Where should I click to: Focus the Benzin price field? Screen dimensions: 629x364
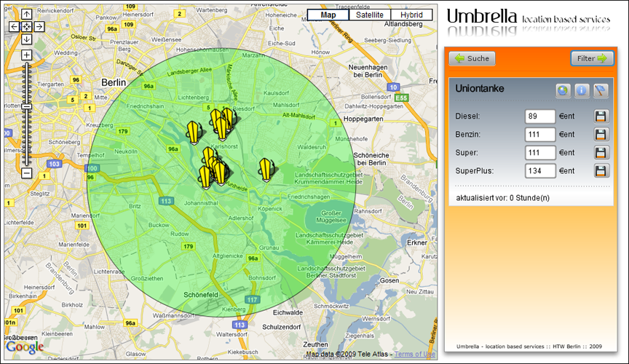coord(540,135)
